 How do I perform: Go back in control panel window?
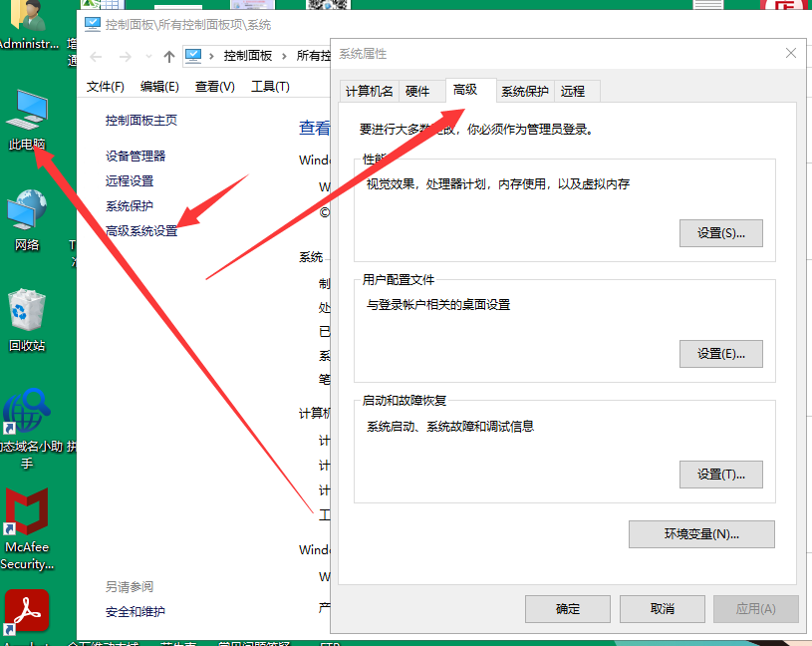coord(96,57)
